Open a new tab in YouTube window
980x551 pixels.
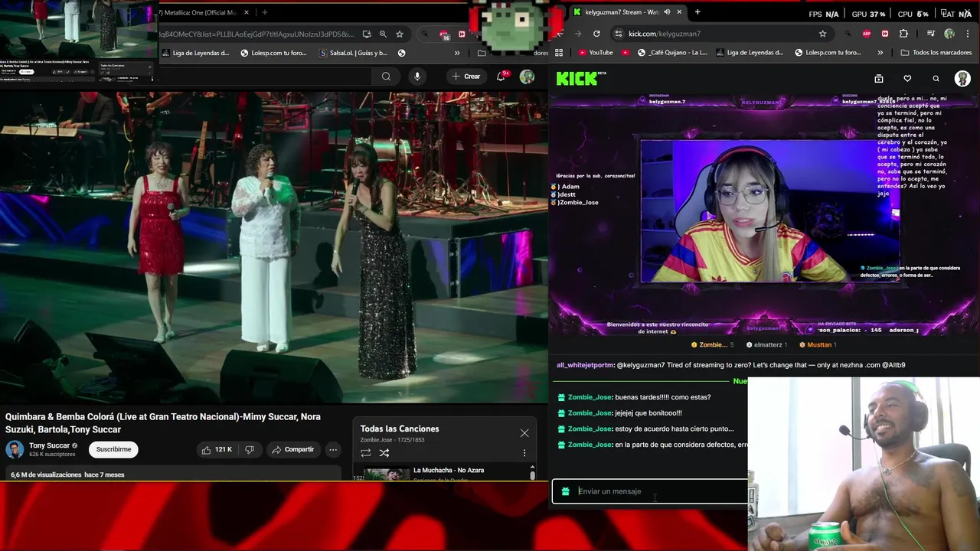point(265,12)
